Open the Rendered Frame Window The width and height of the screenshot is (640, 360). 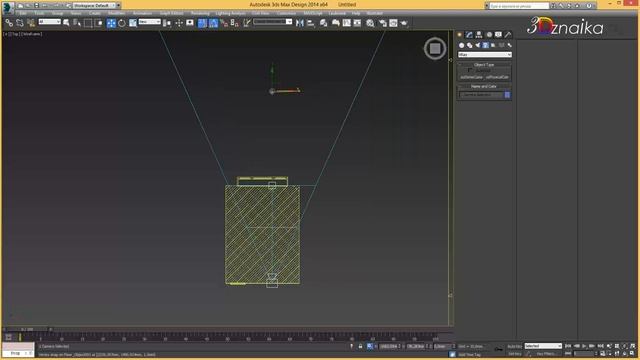click(x=393, y=23)
